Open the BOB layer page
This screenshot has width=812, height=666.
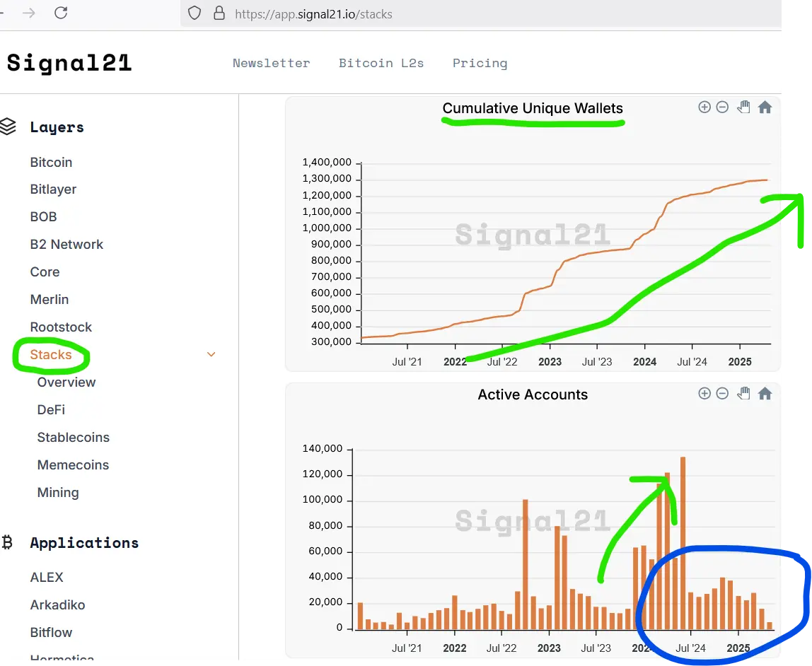[x=44, y=217]
